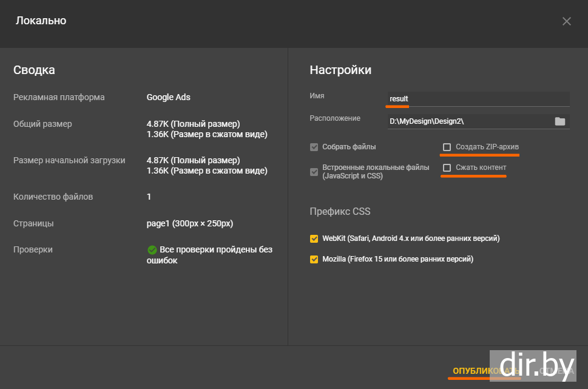Focus the Имя field containing result
The width and height of the screenshot is (588, 389).
tap(478, 99)
